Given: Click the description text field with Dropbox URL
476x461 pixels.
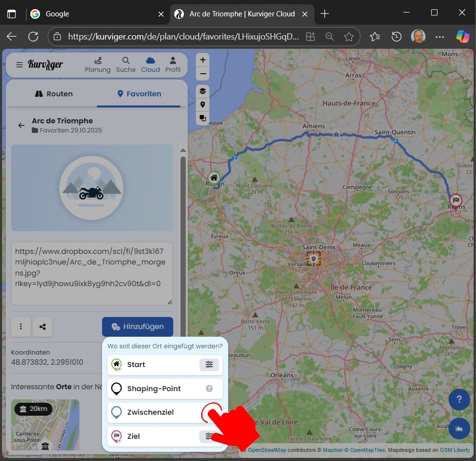Looking at the screenshot, I should pos(92,273).
